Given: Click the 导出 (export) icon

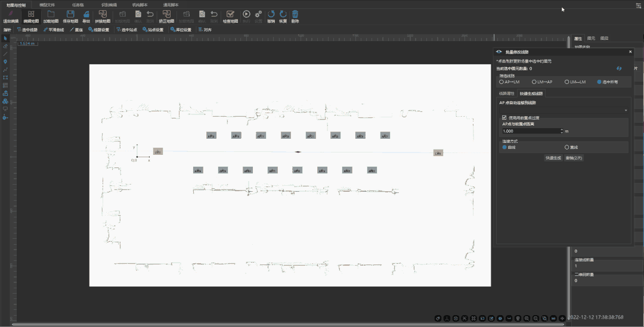Looking at the screenshot, I should (86, 14).
